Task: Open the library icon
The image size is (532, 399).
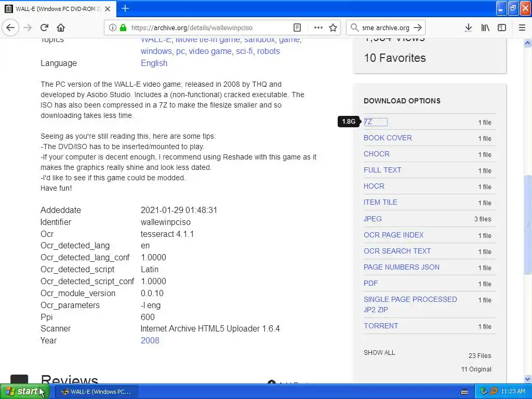Action: [x=485, y=28]
